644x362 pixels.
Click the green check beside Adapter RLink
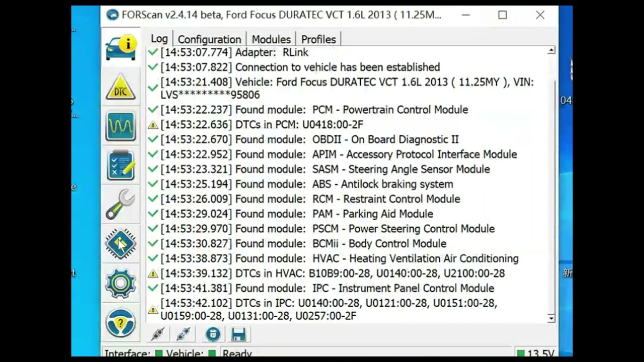point(153,52)
